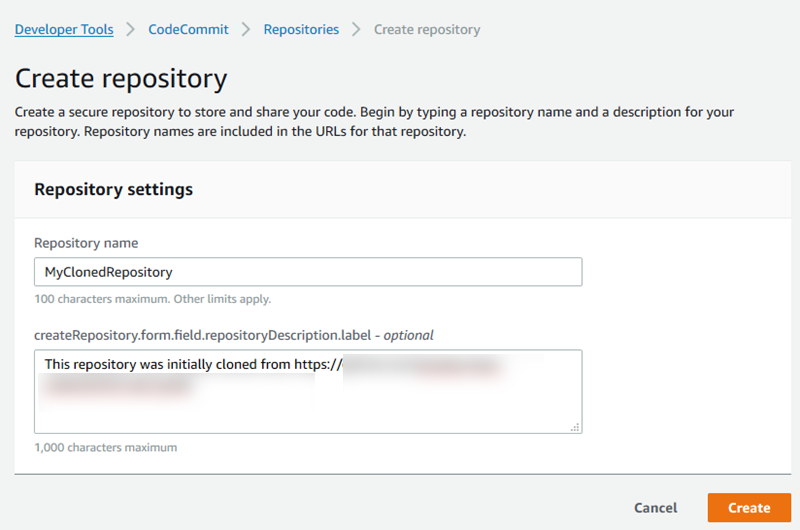This screenshot has width=800, height=530.
Task: Open the Developer Tools breadcrumb link
Action: coord(64,30)
